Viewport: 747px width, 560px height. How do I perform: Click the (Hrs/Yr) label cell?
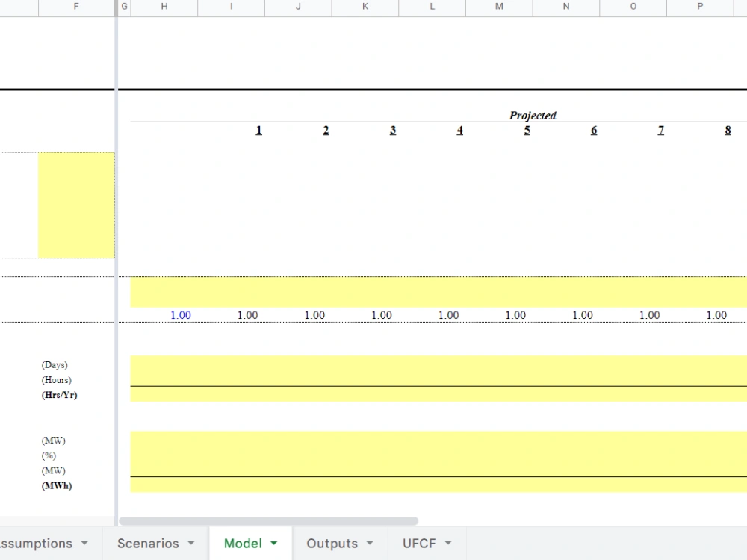tap(59, 395)
